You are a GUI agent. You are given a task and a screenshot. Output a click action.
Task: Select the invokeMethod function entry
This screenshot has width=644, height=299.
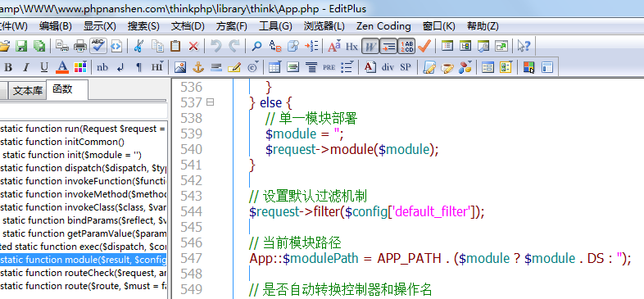(x=83, y=194)
